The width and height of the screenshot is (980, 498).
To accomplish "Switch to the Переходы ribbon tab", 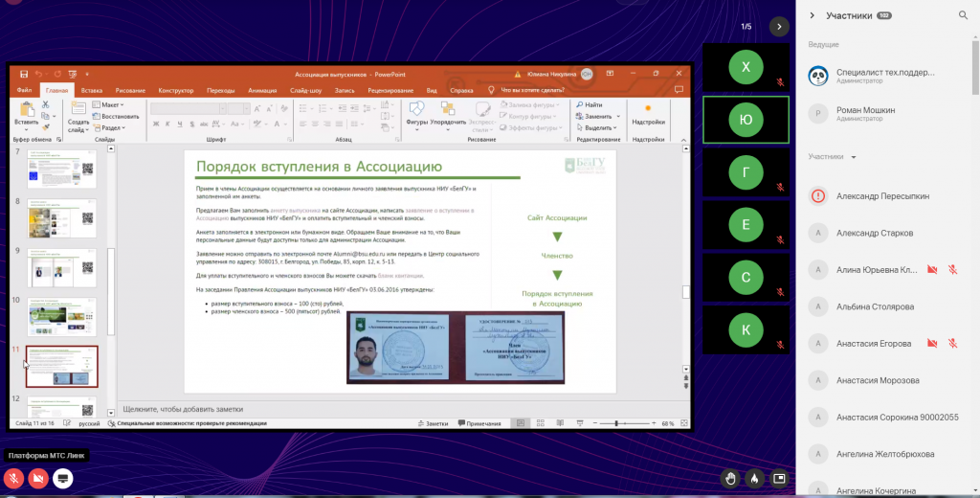I will click(221, 90).
